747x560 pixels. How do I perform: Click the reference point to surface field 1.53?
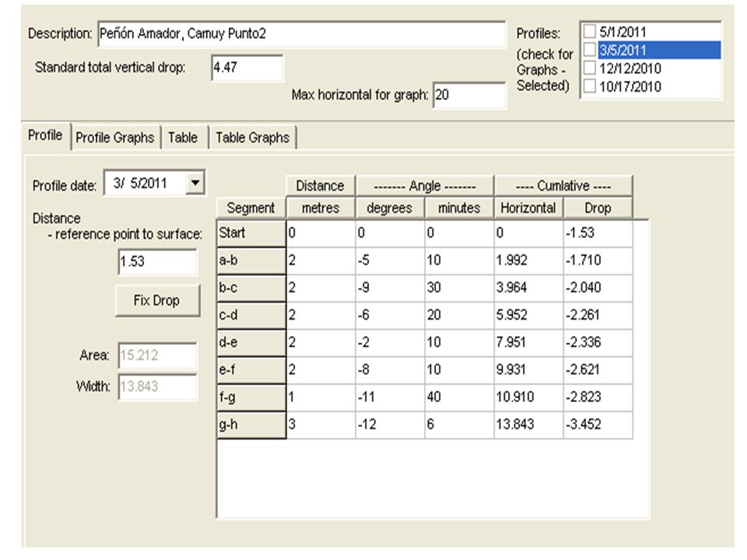point(157,261)
